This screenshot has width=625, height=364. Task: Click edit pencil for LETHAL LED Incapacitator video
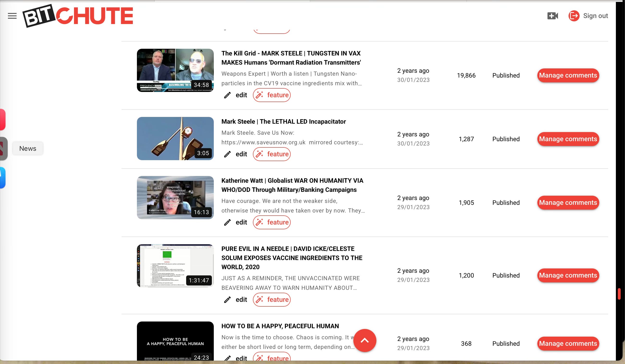coord(227,154)
